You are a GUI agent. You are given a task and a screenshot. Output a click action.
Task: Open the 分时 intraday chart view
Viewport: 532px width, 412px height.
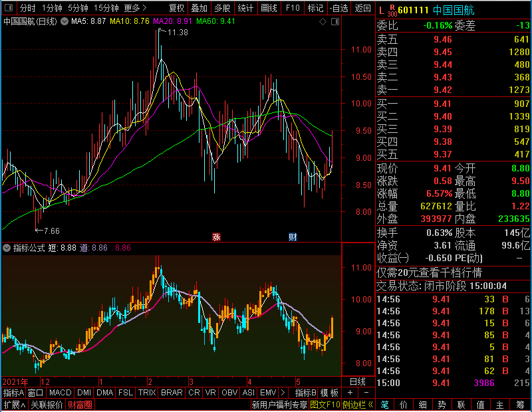[27, 8]
